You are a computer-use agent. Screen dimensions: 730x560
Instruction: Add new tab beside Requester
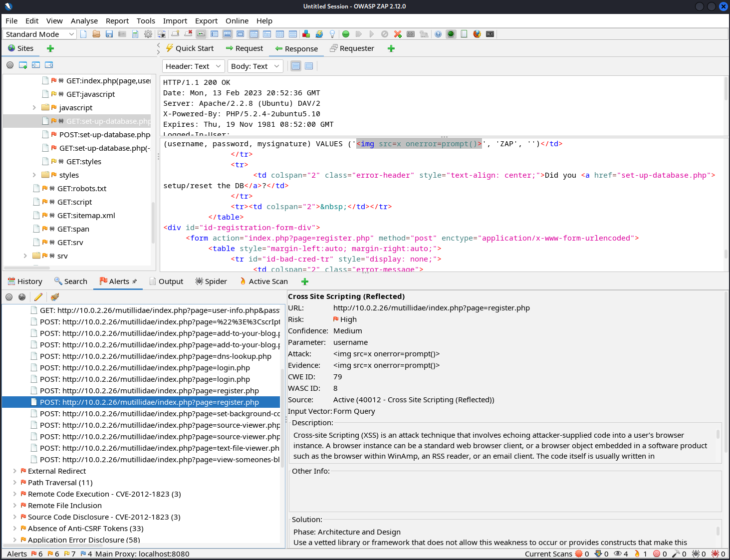tap(391, 48)
